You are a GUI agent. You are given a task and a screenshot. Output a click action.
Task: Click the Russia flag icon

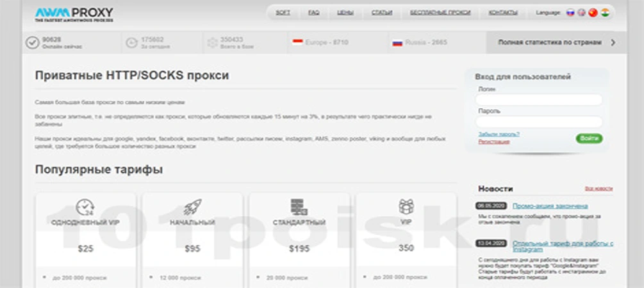click(397, 43)
